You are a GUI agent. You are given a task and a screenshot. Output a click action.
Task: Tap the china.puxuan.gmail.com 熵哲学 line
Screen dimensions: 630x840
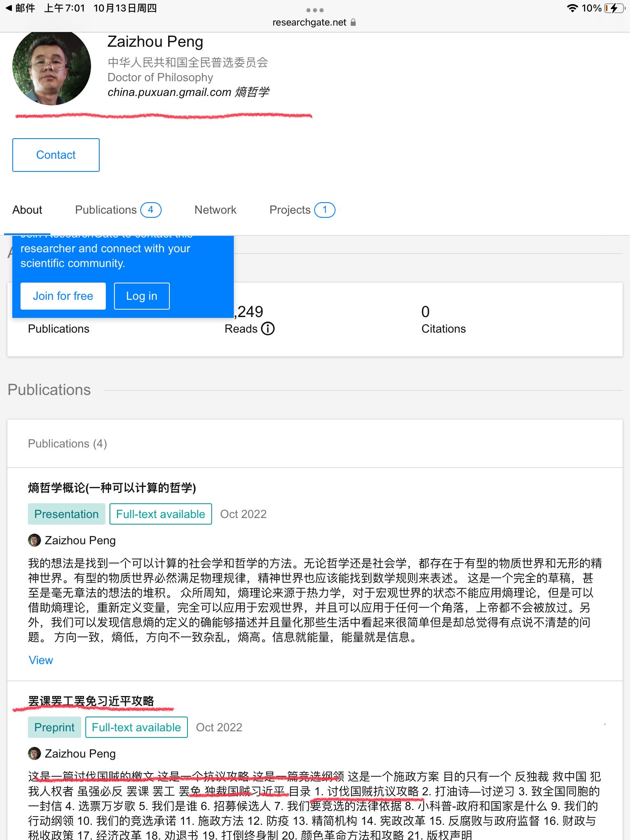(x=188, y=92)
